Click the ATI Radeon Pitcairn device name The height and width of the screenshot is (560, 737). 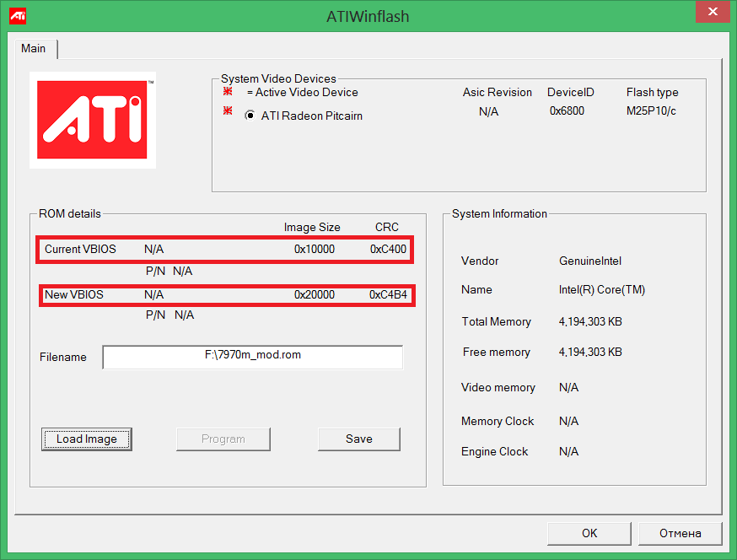pyautogui.click(x=312, y=116)
